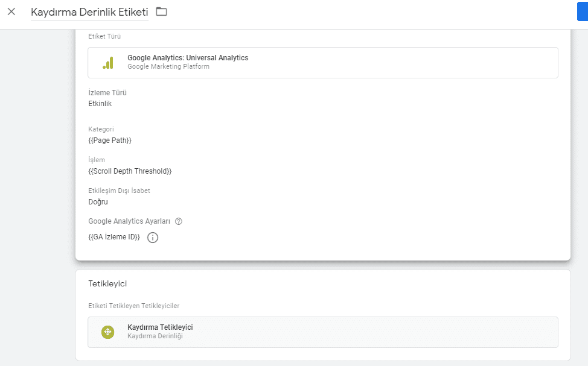Click the {{Page Path}} category value
Image resolution: width=588 pixels, height=366 pixels.
(x=110, y=140)
